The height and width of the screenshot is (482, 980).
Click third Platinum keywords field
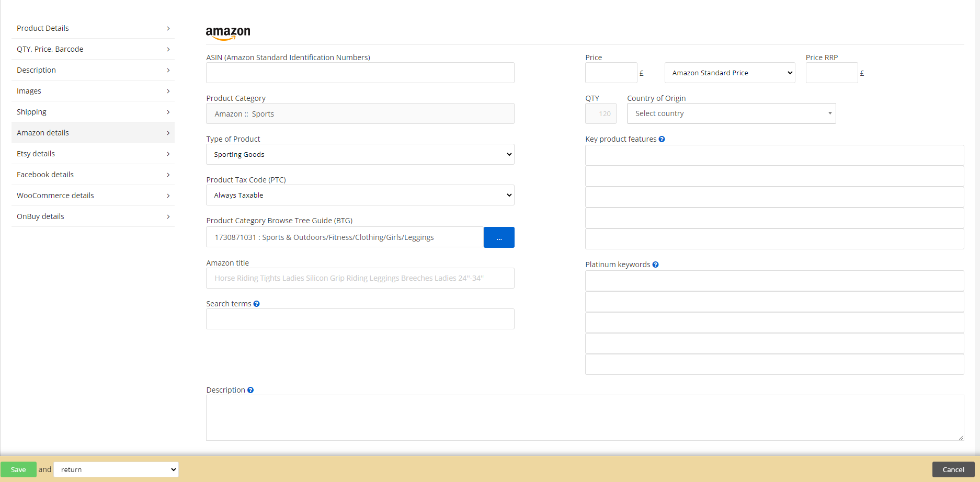point(774,323)
